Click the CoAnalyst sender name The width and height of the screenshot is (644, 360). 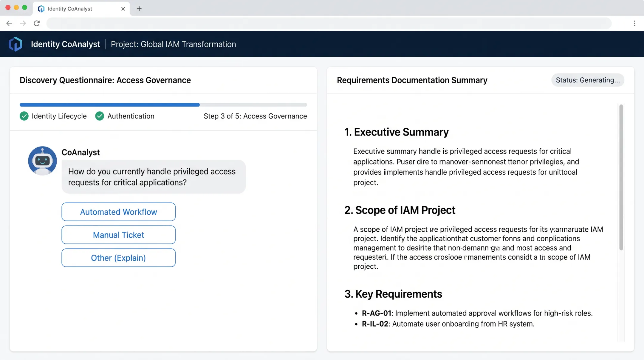pos(80,152)
